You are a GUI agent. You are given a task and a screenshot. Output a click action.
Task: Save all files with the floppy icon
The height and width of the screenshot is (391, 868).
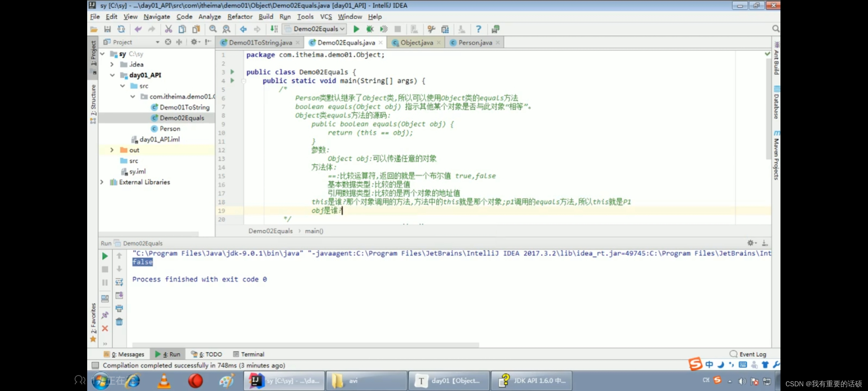coord(107,29)
